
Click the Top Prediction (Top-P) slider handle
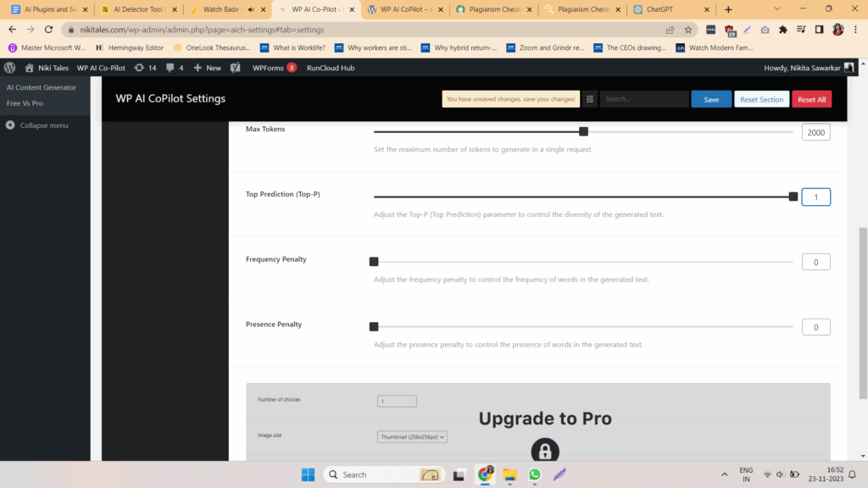click(793, 197)
